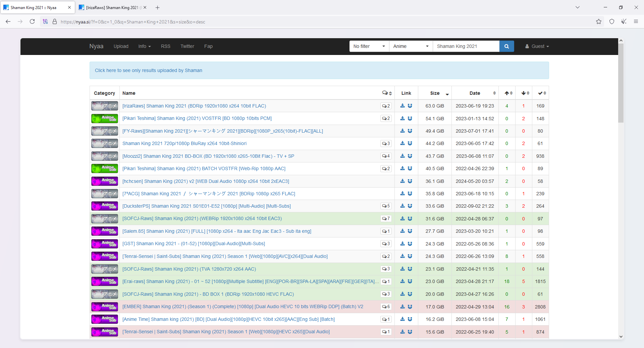
Task: Click the page vertical scrollbar thumb
Action: point(621,83)
